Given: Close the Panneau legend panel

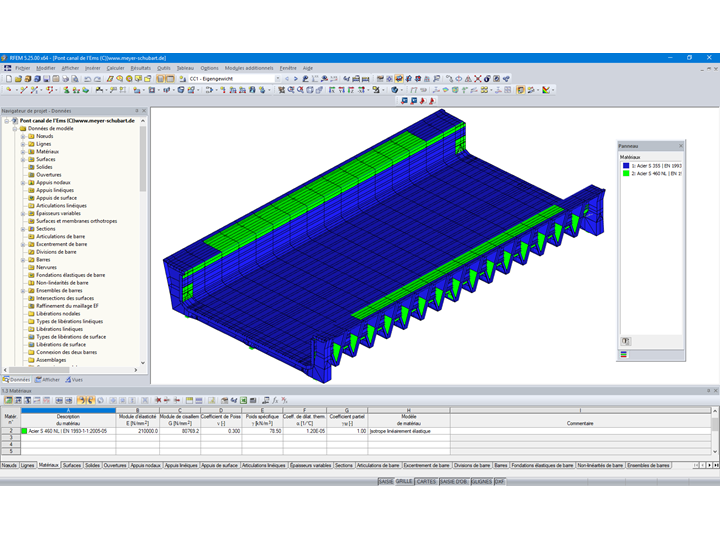Looking at the screenshot, I should [x=681, y=146].
